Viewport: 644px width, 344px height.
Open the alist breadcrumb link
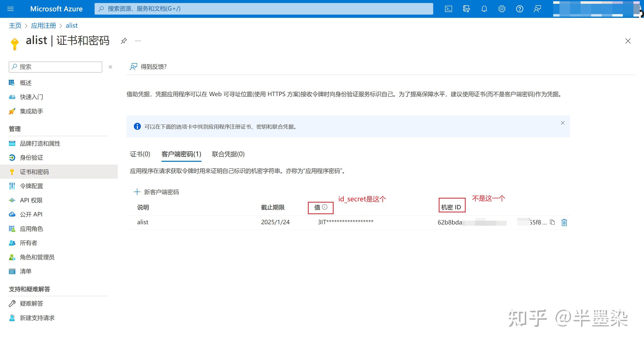point(72,25)
